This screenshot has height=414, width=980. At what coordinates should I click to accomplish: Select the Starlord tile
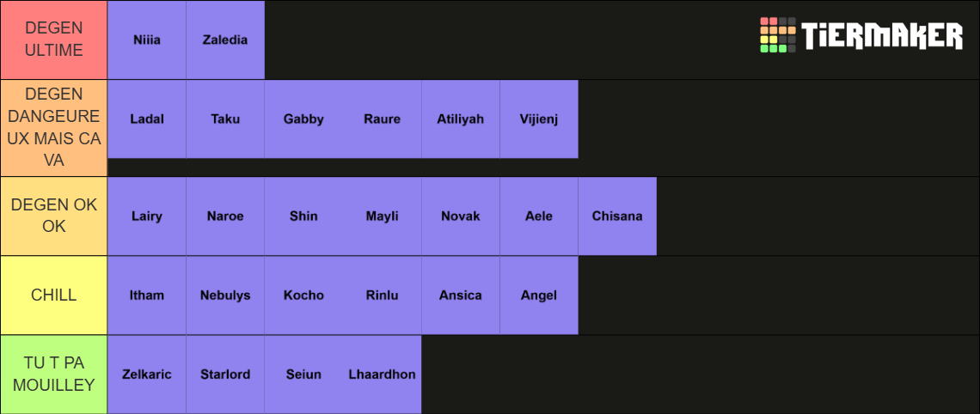tap(225, 374)
